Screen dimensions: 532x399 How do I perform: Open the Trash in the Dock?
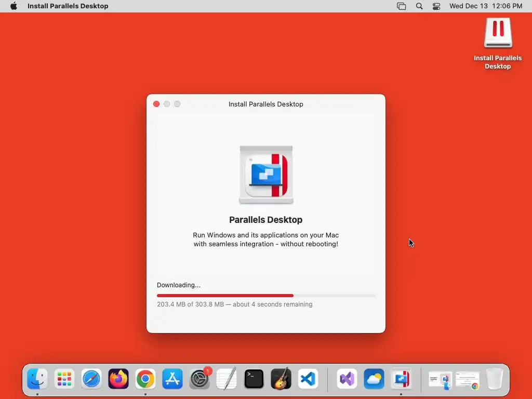(495, 379)
